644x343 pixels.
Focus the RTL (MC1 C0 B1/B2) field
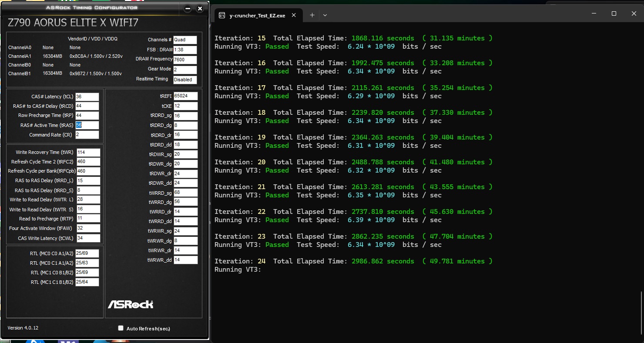(87, 273)
